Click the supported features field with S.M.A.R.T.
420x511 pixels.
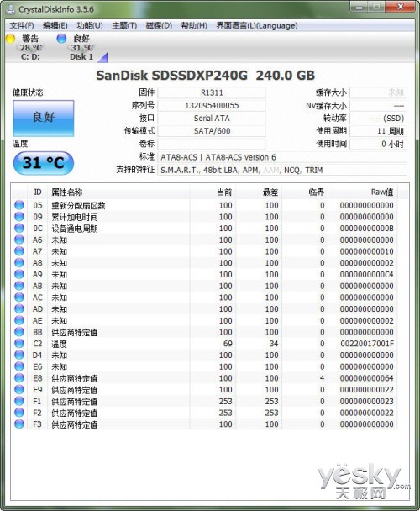pyautogui.click(x=282, y=170)
